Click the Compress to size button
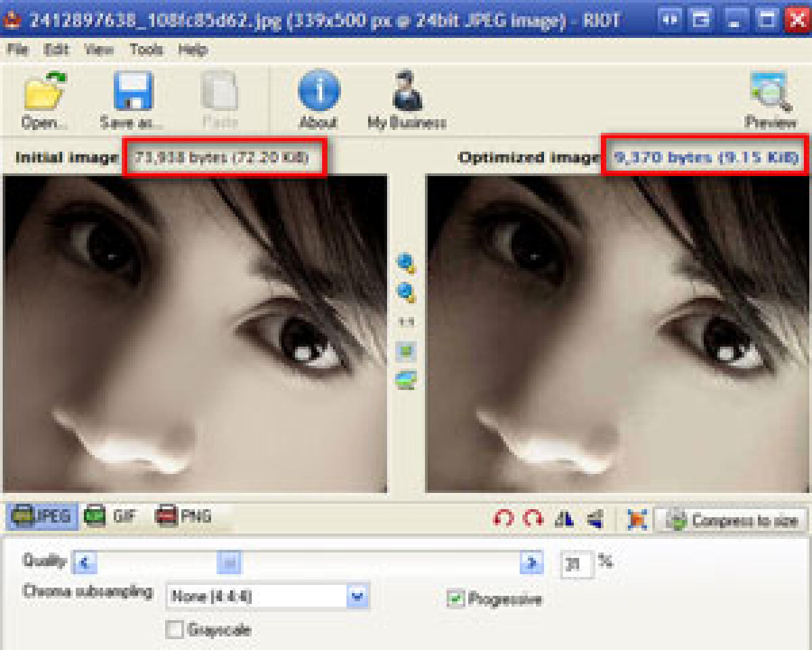 coord(731,520)
